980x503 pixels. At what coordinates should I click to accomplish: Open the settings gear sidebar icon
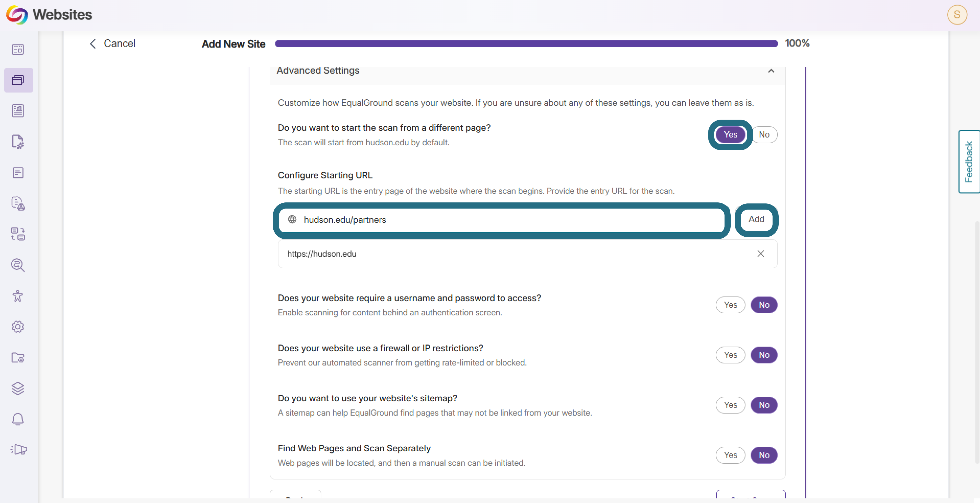pos(18,327)
